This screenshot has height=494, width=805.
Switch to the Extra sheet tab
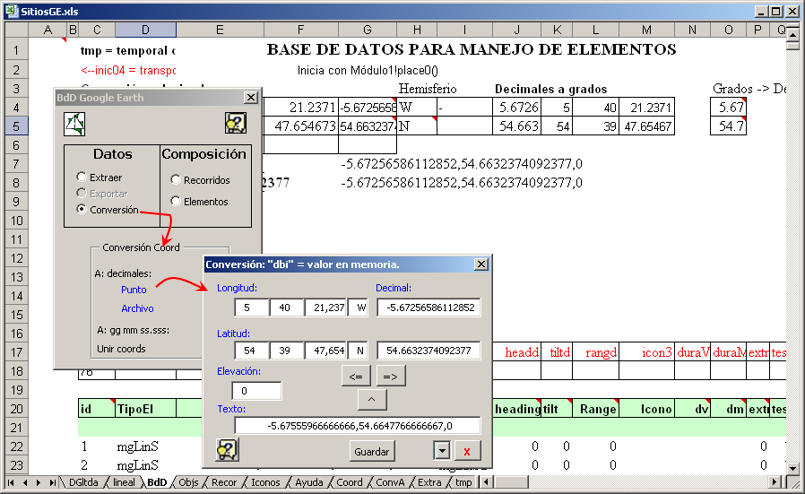click(x=429, y=482)
